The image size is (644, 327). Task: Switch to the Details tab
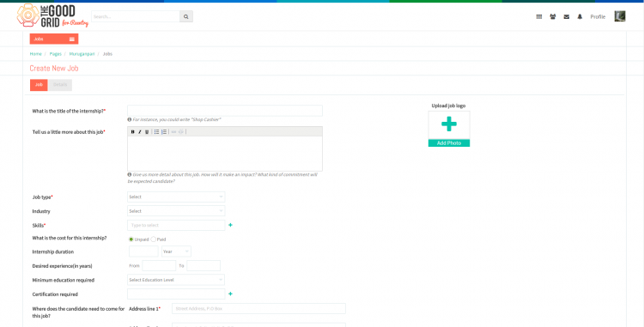[x=60, y=85]
